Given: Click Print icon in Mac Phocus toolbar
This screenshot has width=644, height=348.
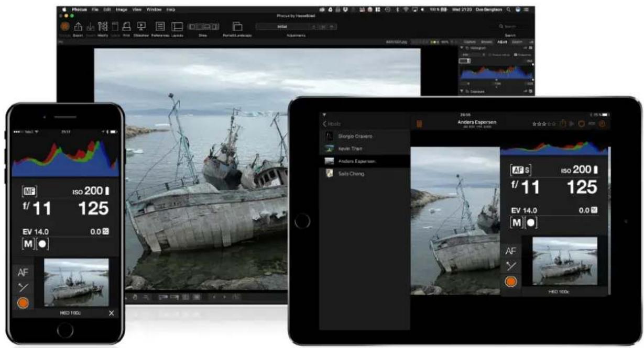Looking at the screenshot, I should [126, 26].
